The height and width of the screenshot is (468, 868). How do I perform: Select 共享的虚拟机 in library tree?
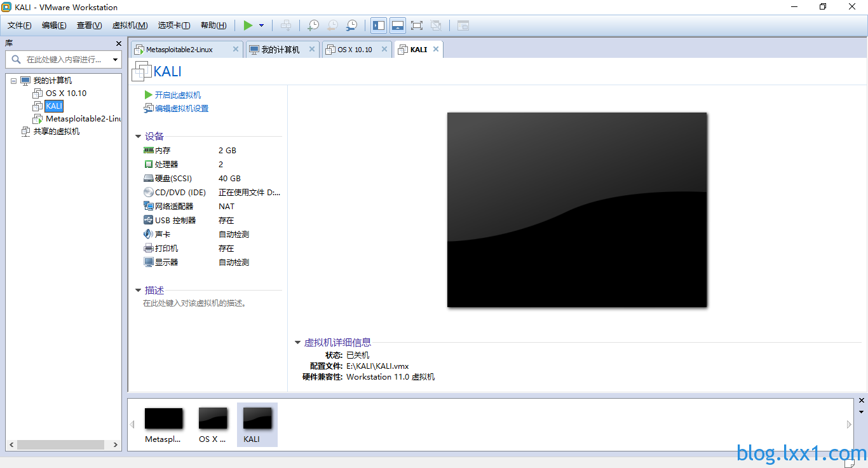57,132
